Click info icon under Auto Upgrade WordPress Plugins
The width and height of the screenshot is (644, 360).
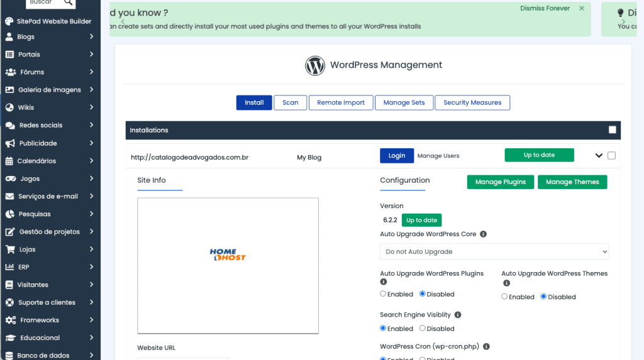[x=384, y=281]
